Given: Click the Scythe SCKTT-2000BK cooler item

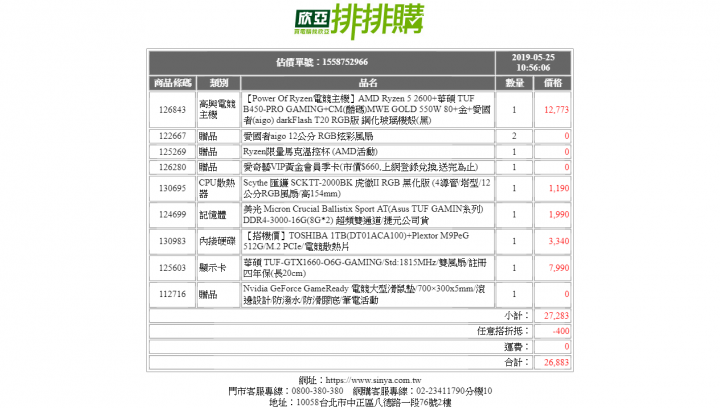Looking at the screenshot, I should (x=367, y=188).
